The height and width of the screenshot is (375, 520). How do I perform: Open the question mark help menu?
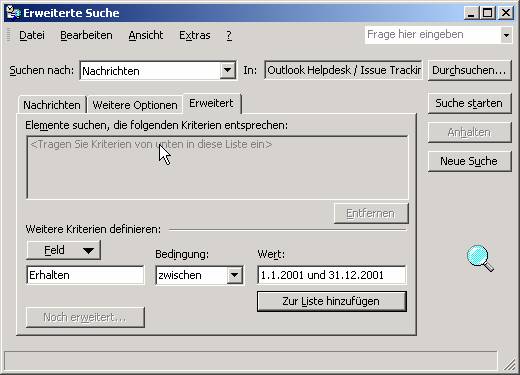(229, 35)
